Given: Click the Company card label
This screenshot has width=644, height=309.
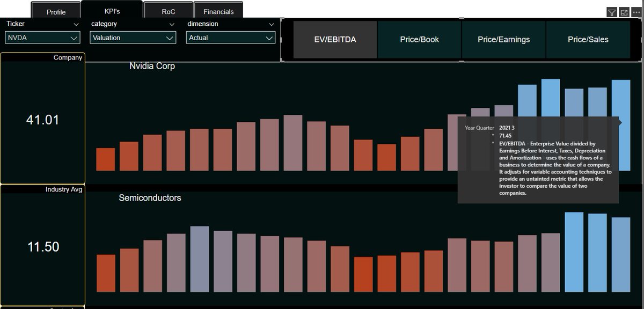Looking at the screenshot, I should click(x=68, y=57).
